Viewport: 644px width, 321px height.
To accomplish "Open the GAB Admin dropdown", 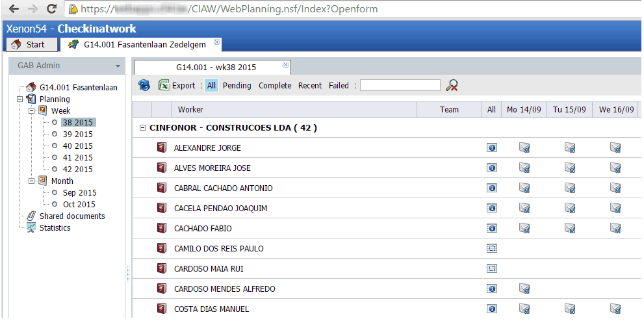I will click(118, 66).
